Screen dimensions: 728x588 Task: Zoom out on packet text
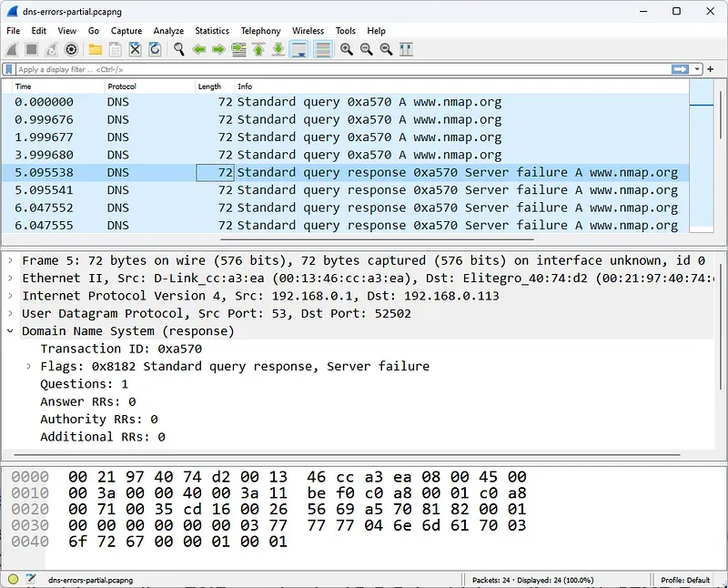coord(367,49)
